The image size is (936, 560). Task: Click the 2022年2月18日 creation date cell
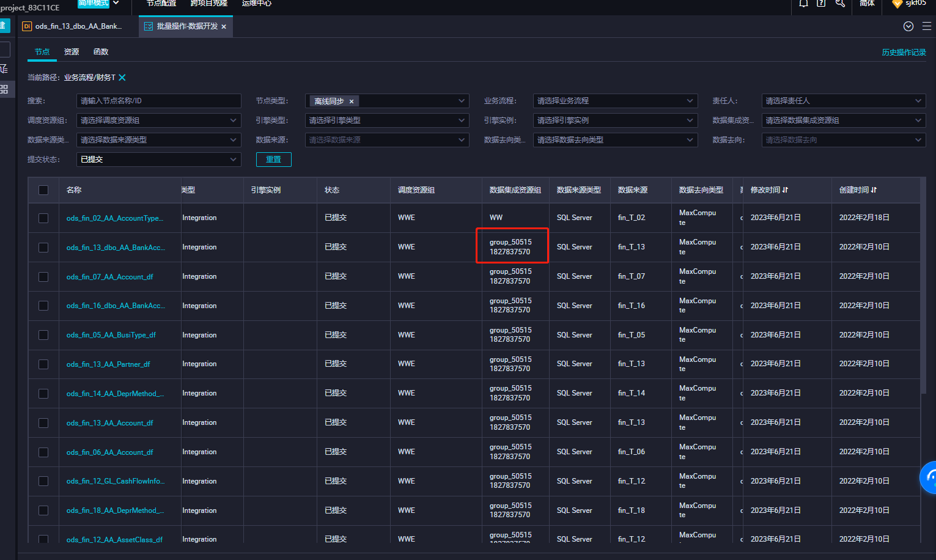pyautogui.click(x=864, y=218)
